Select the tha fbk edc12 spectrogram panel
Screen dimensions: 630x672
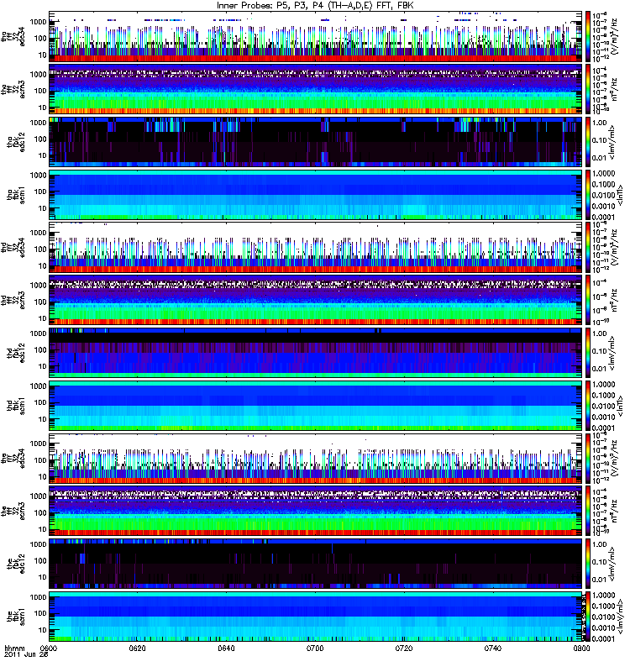pyautogui.click(x=316, y=141)
